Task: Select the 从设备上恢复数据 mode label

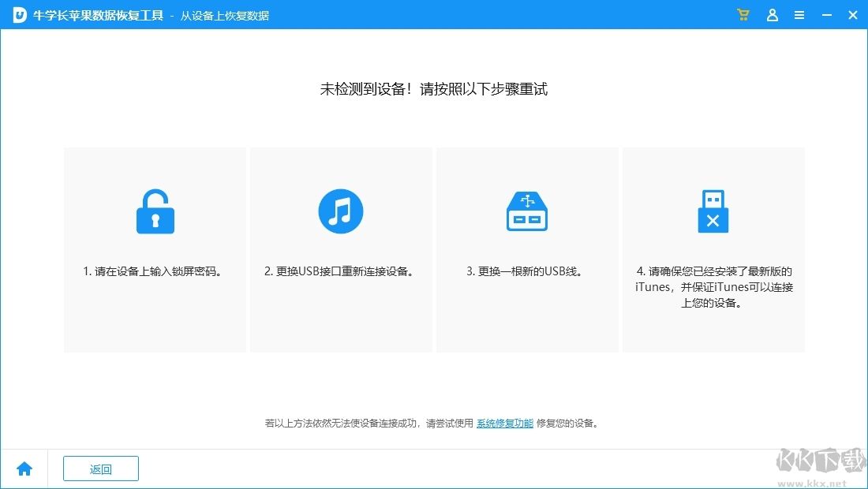Action: pyautogui.click(x=223, y=15)
